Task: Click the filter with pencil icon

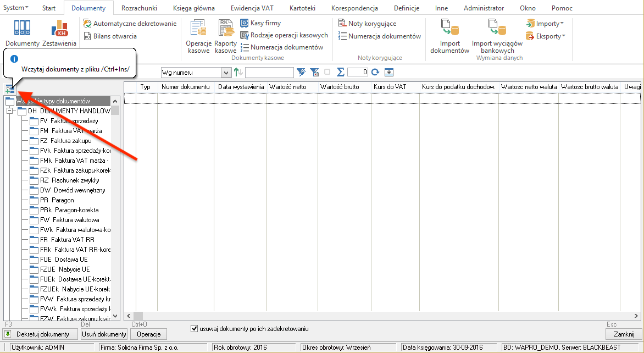Action: click(301, 72)
